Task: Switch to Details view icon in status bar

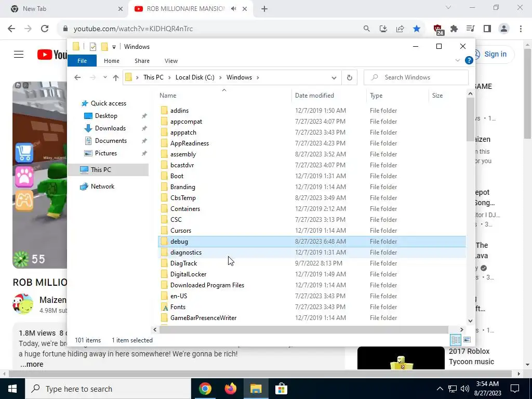Action: (x=456, y=340)
